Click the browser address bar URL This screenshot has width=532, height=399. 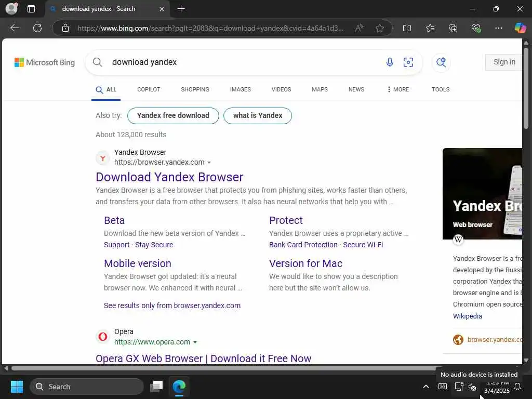[210, 28]
